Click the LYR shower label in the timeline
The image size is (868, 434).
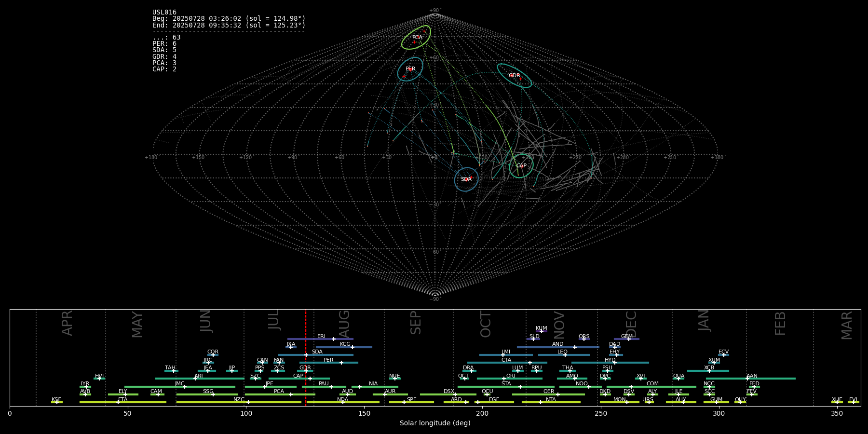(x=85, y=384)
